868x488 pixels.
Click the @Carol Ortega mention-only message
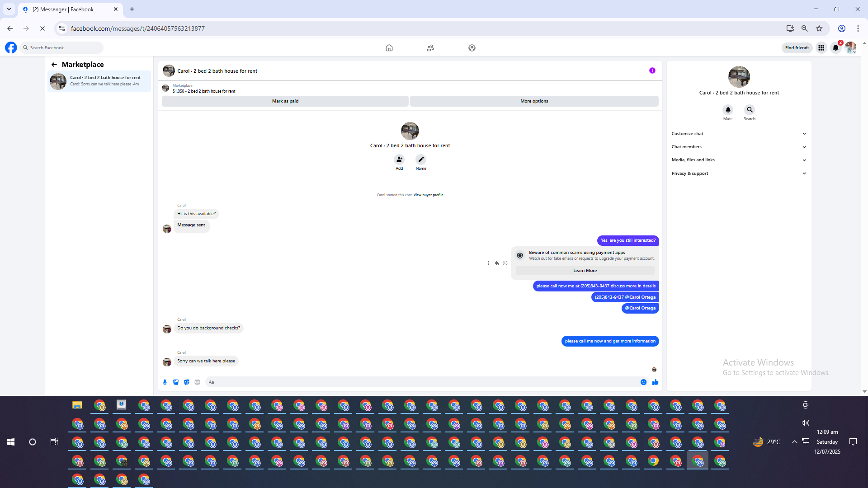point(640,308)
